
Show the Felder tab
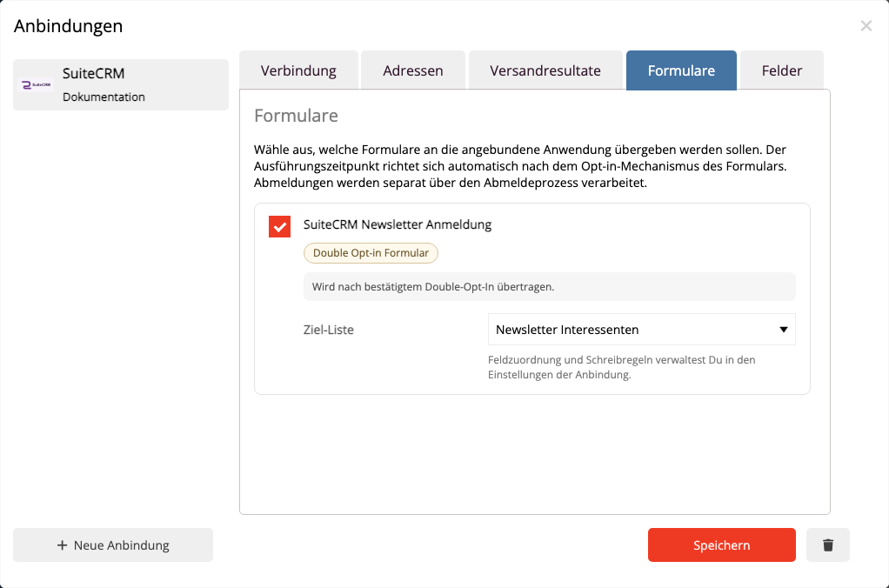[782, 70]
